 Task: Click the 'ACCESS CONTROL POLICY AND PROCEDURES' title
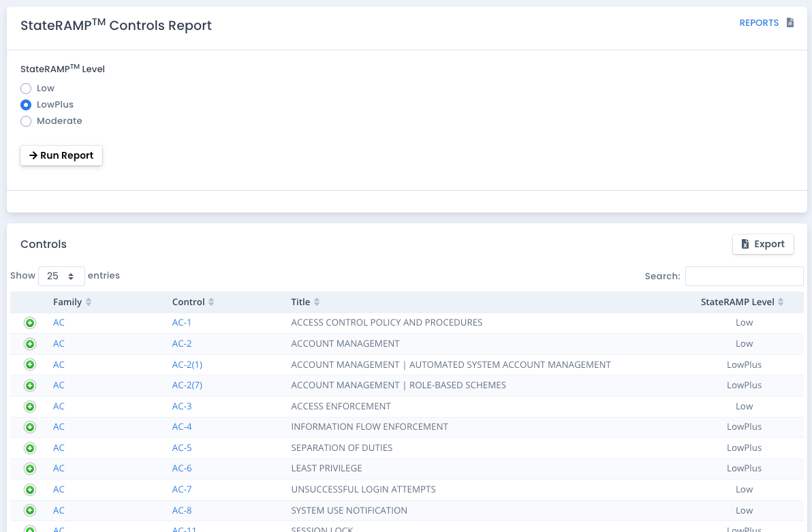(386, 322)
